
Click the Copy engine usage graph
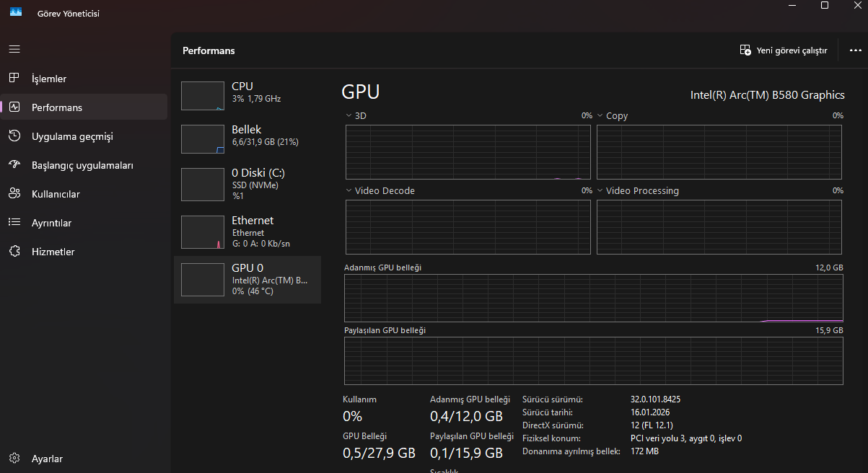click(x=719, y=152)
